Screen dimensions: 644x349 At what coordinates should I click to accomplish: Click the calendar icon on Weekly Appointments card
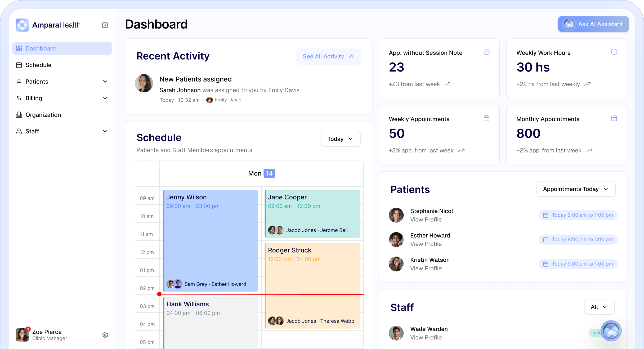pyautogui.click(x=486, y=118)
